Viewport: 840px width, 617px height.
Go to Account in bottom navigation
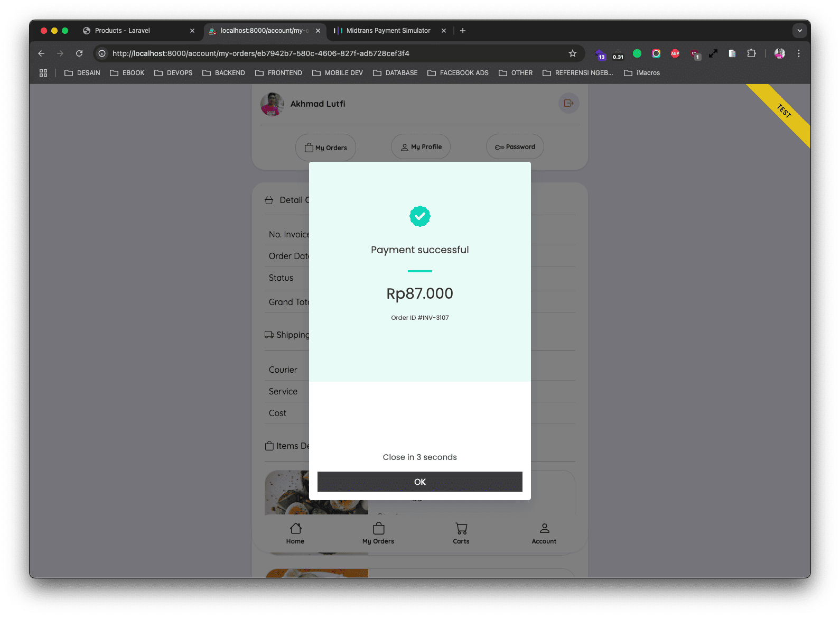click(x=544, y=533)
